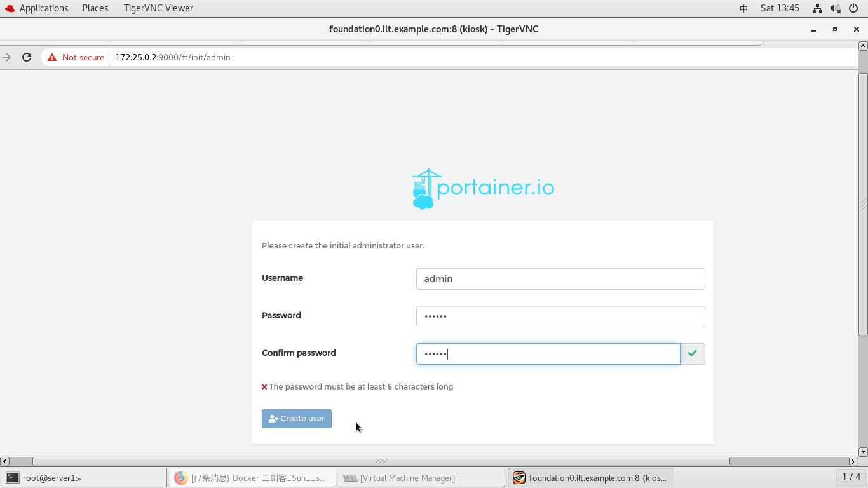
Task: Click the horizontal scrollbar right arrow
Action: coord(853,461)
